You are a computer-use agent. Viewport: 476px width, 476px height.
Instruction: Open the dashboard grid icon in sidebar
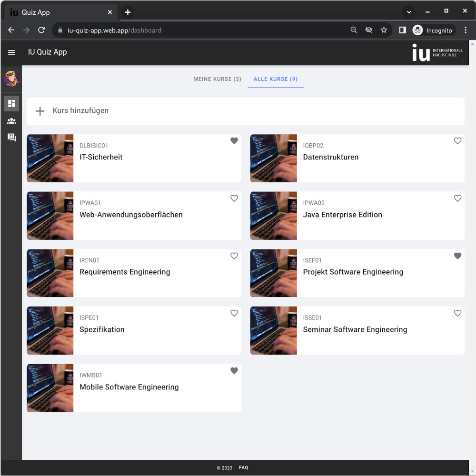tap(11, 103)
